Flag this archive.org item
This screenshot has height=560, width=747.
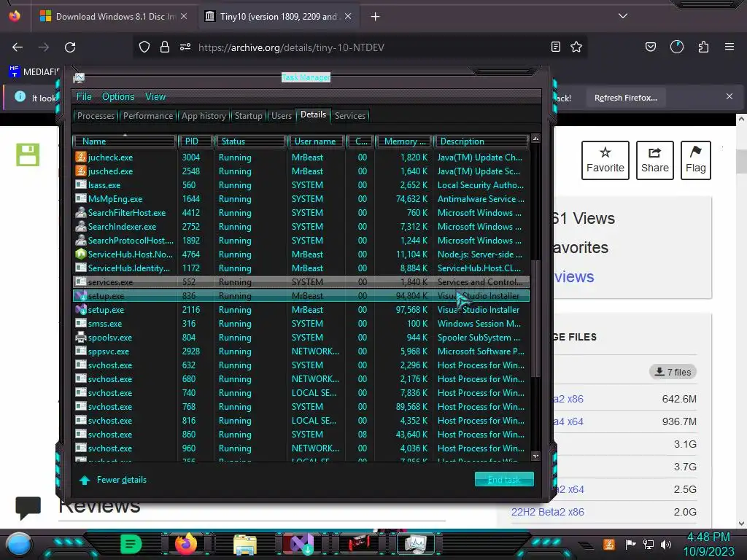point(695,160)
